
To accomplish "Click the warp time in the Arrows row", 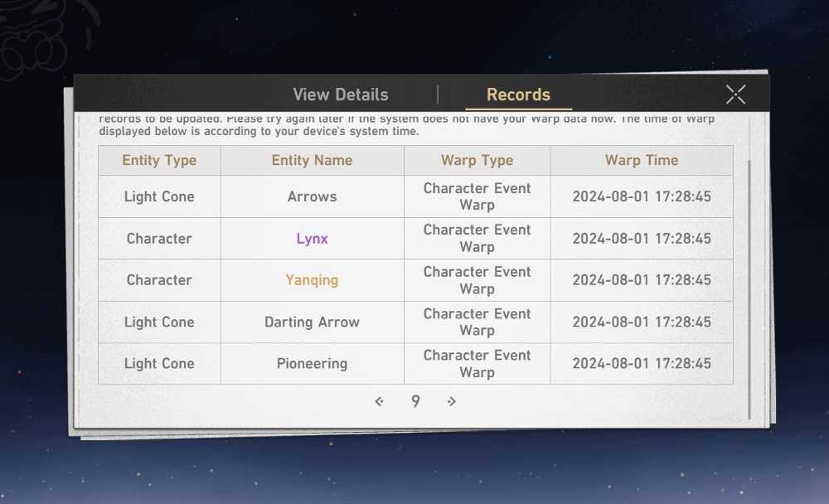I will (x=642, y=196).
